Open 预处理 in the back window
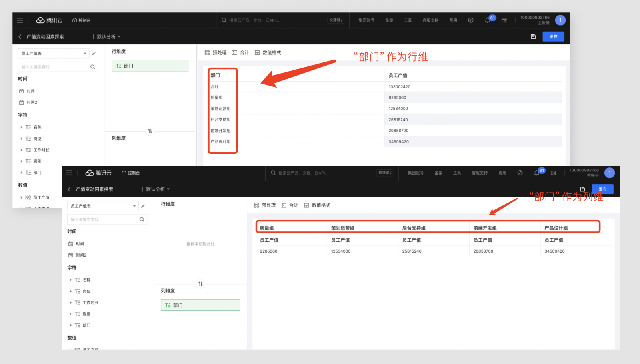 [x=216, y=53]
